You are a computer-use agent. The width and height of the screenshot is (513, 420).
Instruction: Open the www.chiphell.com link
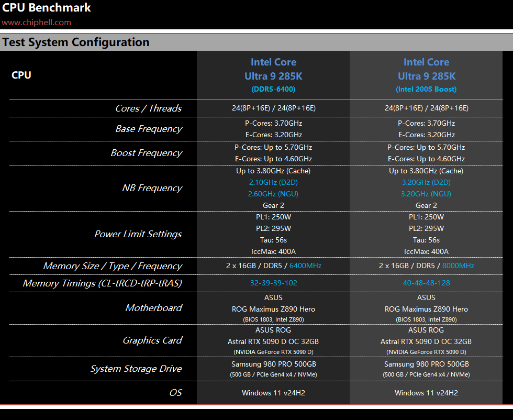click(x=36, y=23)
